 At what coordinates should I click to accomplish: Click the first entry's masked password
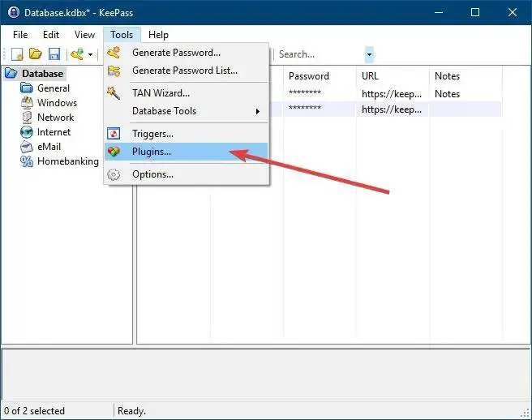(305, 92)
